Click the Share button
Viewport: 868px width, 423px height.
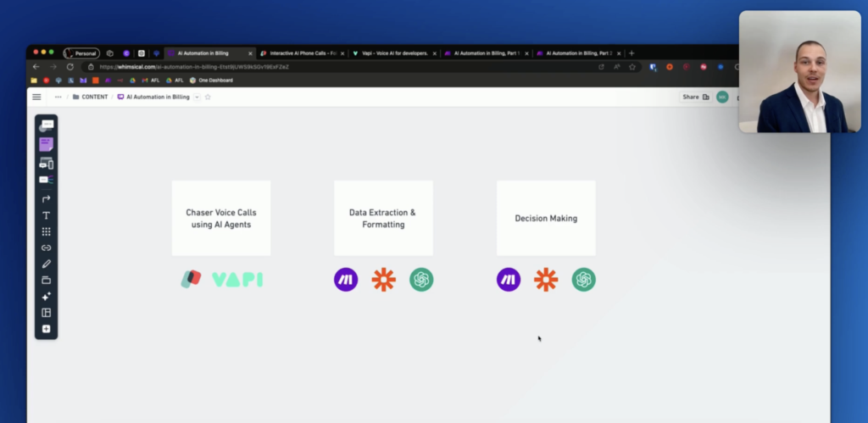pyautogui.click(x=696, y=97)
